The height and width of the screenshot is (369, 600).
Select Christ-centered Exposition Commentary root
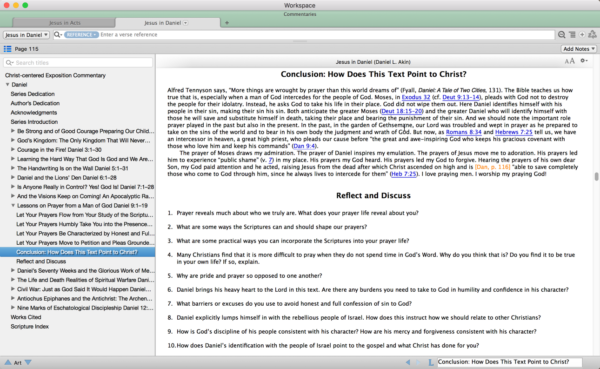coord(55,75)
